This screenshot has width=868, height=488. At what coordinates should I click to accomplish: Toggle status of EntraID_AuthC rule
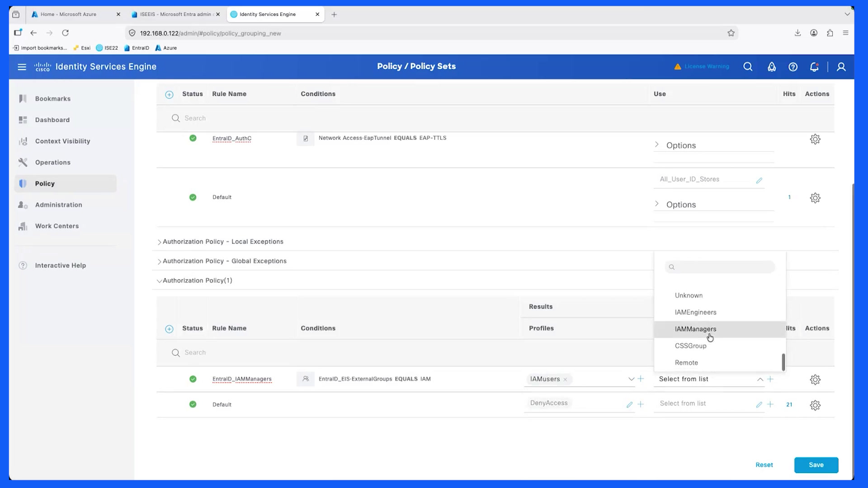(193, 138)
